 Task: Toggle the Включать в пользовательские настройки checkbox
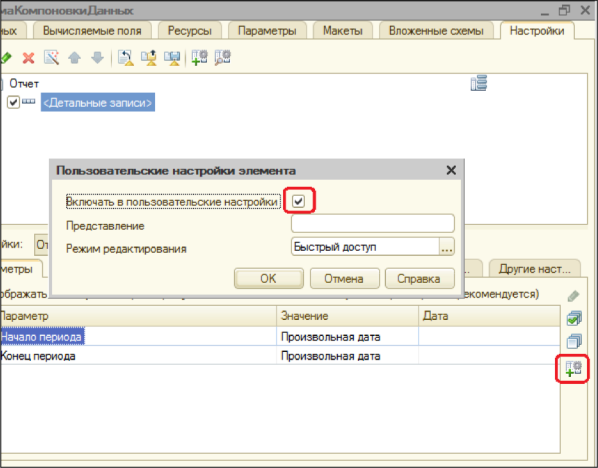(298, 201)
